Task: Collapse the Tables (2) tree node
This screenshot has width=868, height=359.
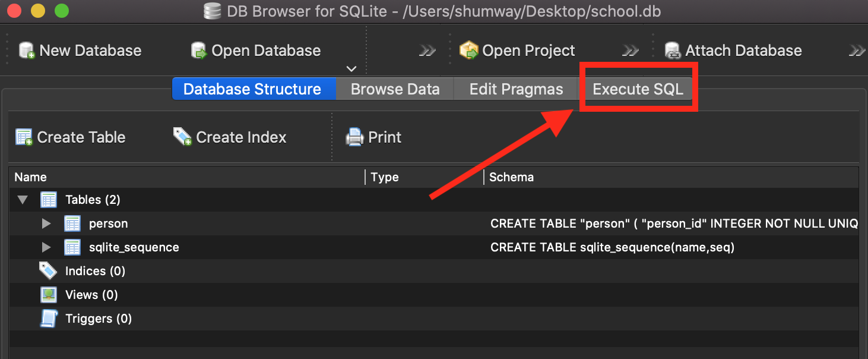Action: 23,200
